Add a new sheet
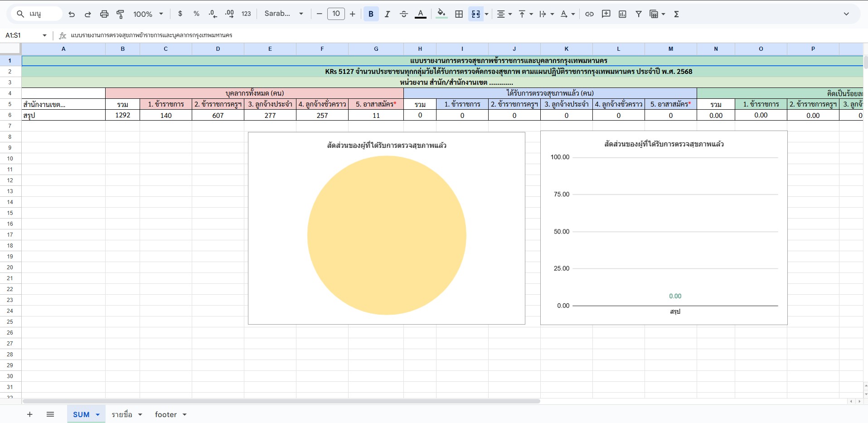Image resolution: width=868 pixels, height=423 pixels. [x=30, y=414]
